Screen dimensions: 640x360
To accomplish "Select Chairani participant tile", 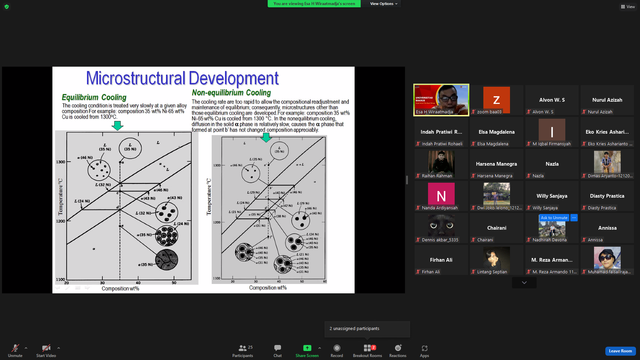I will pos(496,228).
